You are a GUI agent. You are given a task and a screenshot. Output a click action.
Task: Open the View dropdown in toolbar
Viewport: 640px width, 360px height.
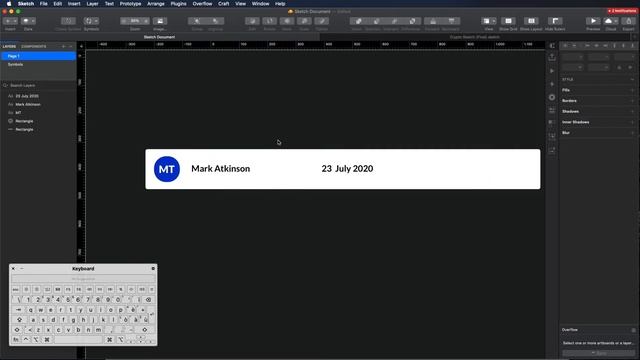[x=489, y=21]
